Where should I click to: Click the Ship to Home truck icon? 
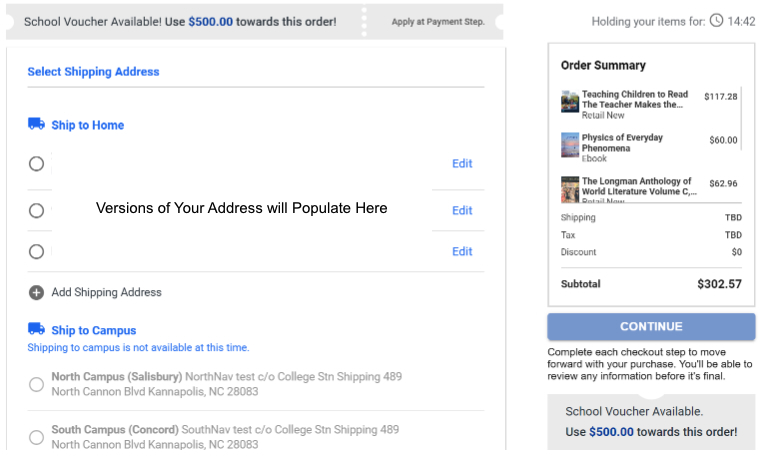pos(36,124)
